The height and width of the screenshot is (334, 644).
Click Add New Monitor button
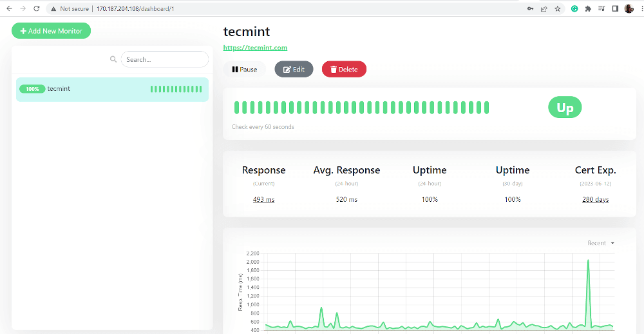coord(51,31)
